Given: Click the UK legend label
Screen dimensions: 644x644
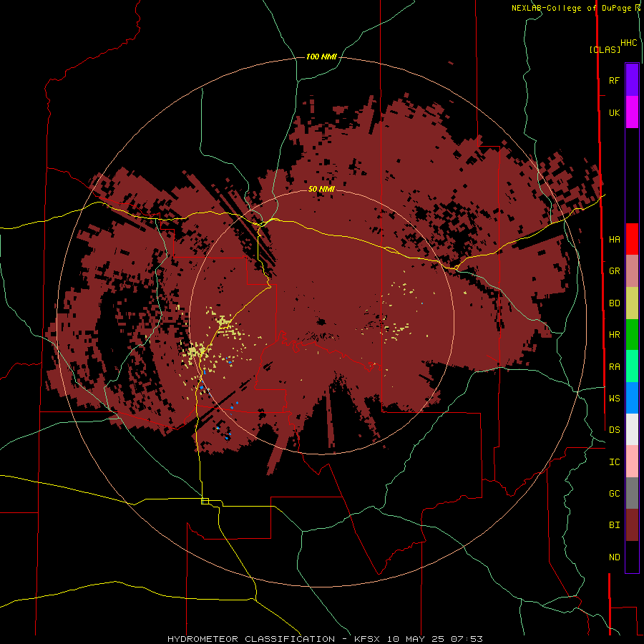Looking at the screenshot, I should point(614,113).
